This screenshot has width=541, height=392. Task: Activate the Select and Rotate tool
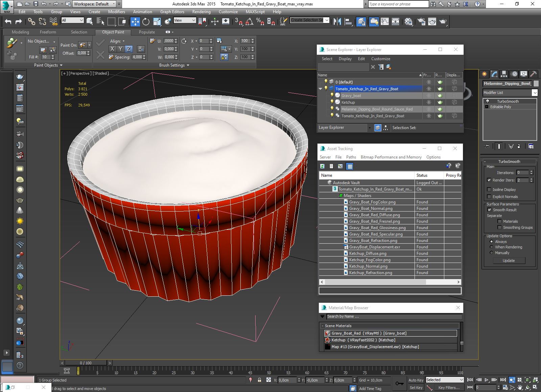146,22
